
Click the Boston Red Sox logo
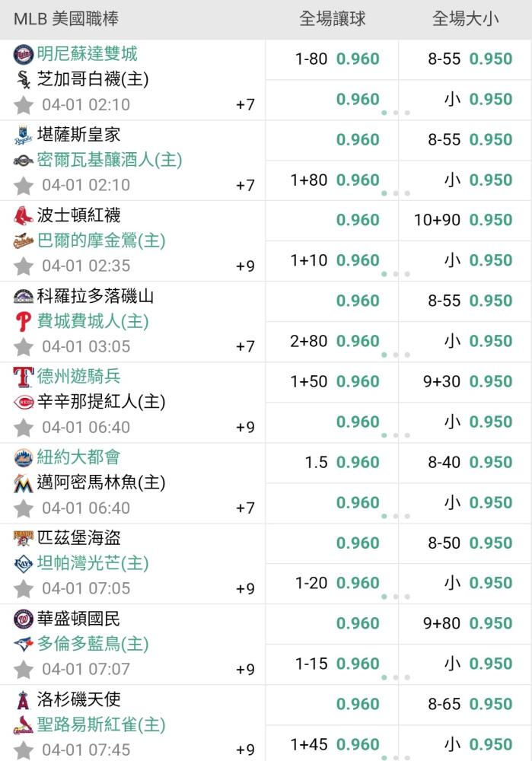click(24, 215)
